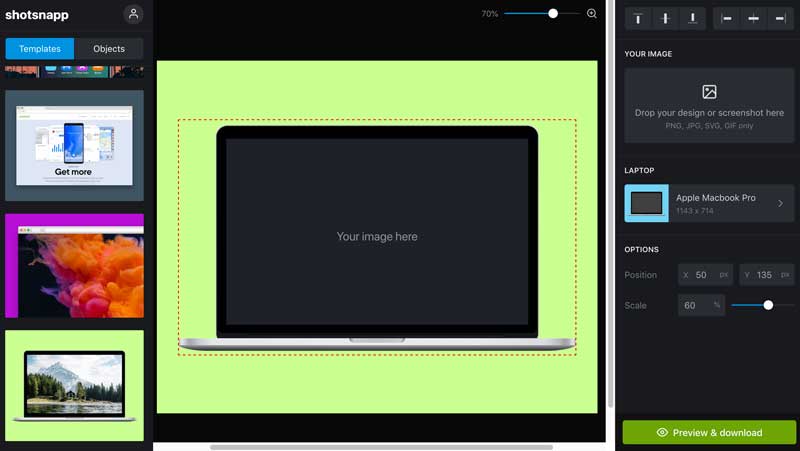Align object to horizontal center
Screen dimensions: 800x451
click(x=753, y=19)
